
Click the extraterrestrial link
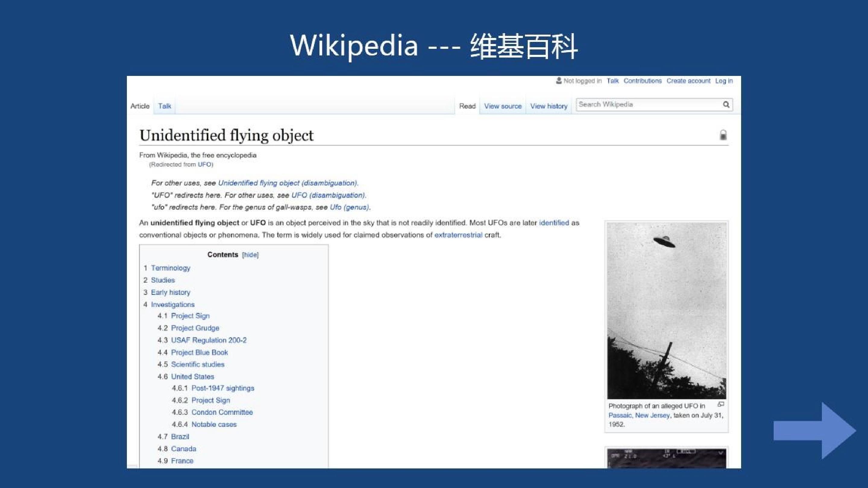click(x=458, y=235)
